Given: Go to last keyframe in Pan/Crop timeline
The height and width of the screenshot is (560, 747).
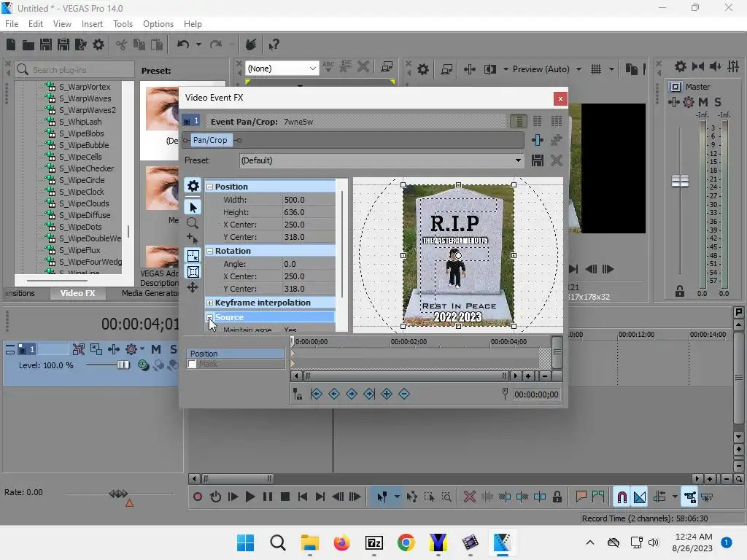Looking at the screenshot, I should [369, 394].
